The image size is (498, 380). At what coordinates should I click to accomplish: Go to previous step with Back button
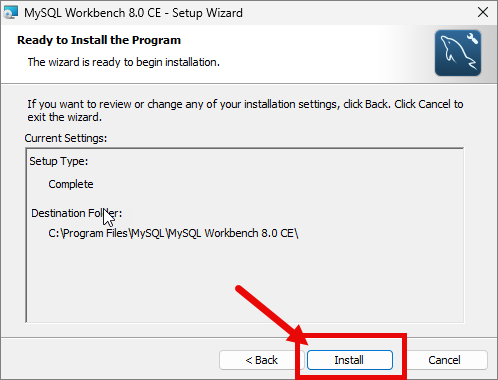click(x=261, y=360)
